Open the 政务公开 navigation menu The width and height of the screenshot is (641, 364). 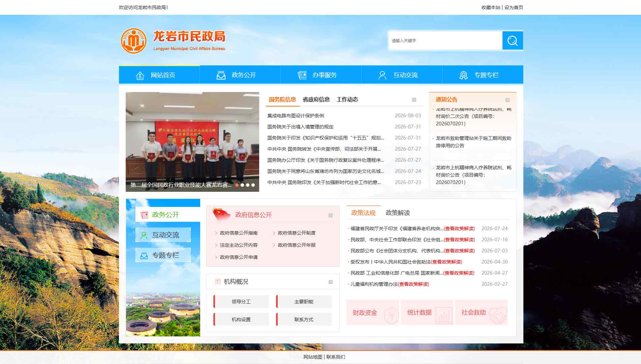tap(240, 75)
